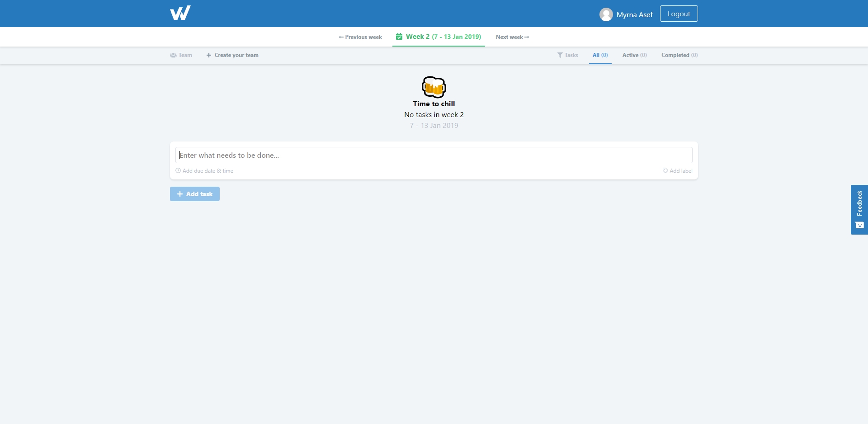Show Active (0) tasks
Viewport: 868px width, 424px height.
pos(634,55)
